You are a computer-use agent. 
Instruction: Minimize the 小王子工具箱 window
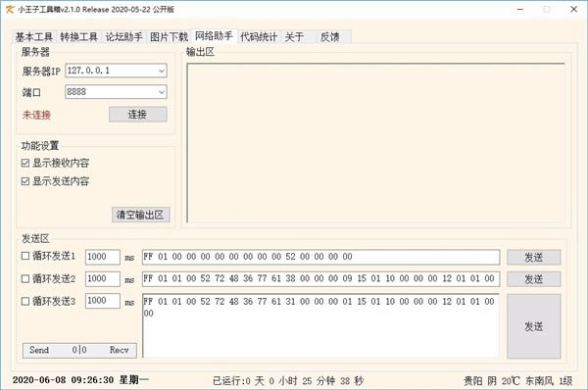[x=520, y=10]
